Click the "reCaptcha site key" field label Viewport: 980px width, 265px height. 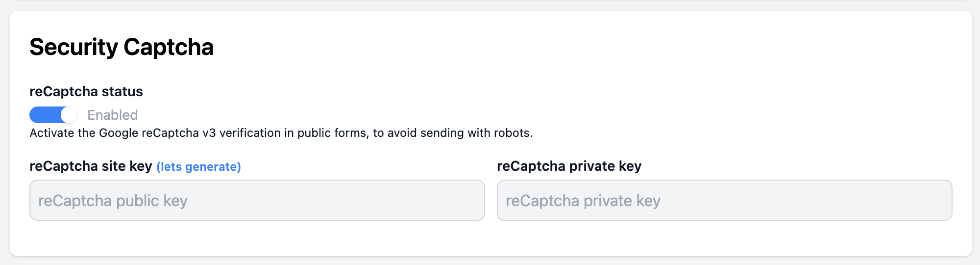(91, 166)
